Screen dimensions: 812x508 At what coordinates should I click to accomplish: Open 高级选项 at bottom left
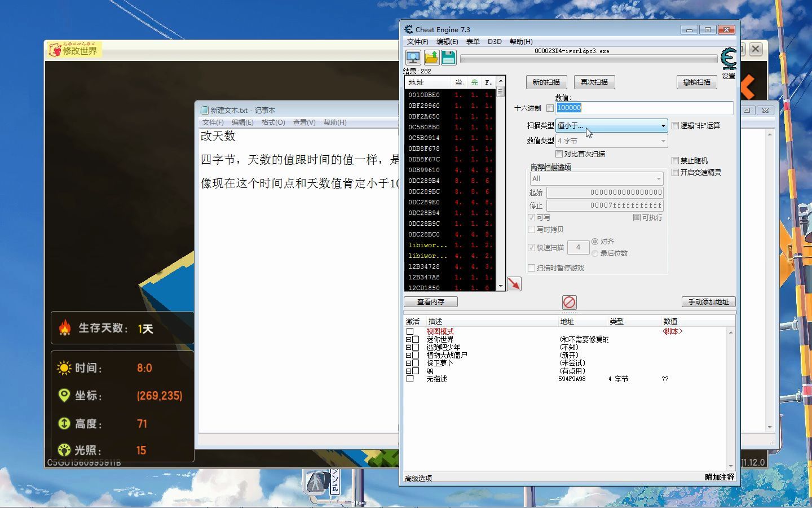[418, 478]
